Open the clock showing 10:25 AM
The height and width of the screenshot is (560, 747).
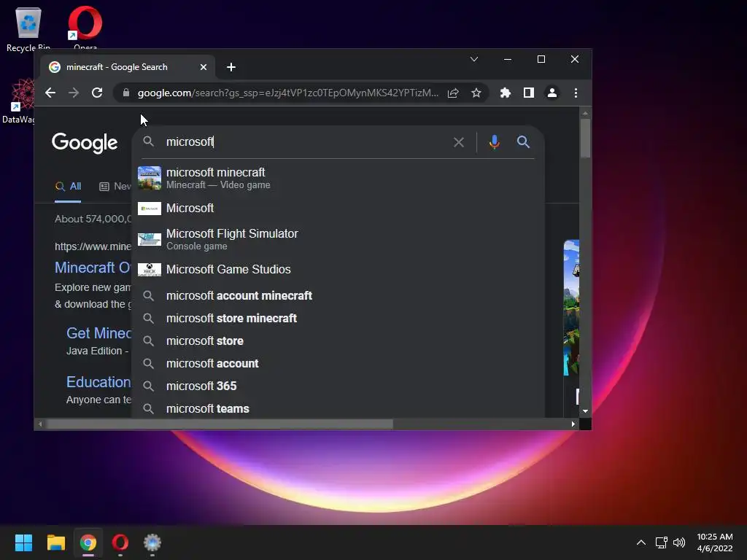tap(715, 542)
